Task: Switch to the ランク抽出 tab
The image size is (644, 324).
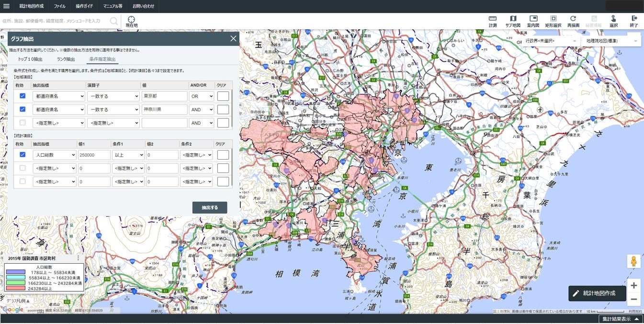Action: pyautogui.click(x=66, y=59)
